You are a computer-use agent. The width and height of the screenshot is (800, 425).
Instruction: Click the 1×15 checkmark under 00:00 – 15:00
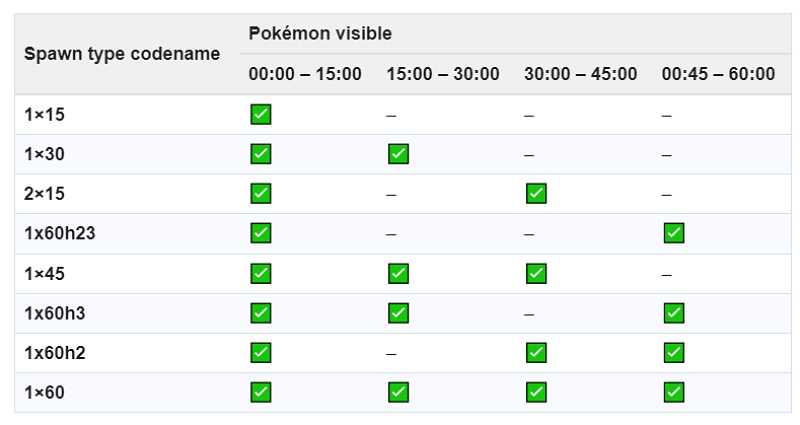[x=260, y=114]
